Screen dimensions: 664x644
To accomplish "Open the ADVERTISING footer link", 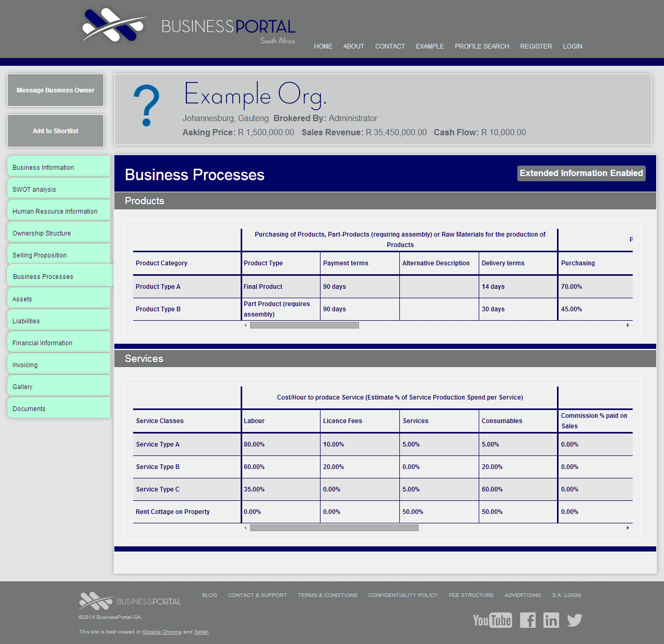I will click(523, 595).
